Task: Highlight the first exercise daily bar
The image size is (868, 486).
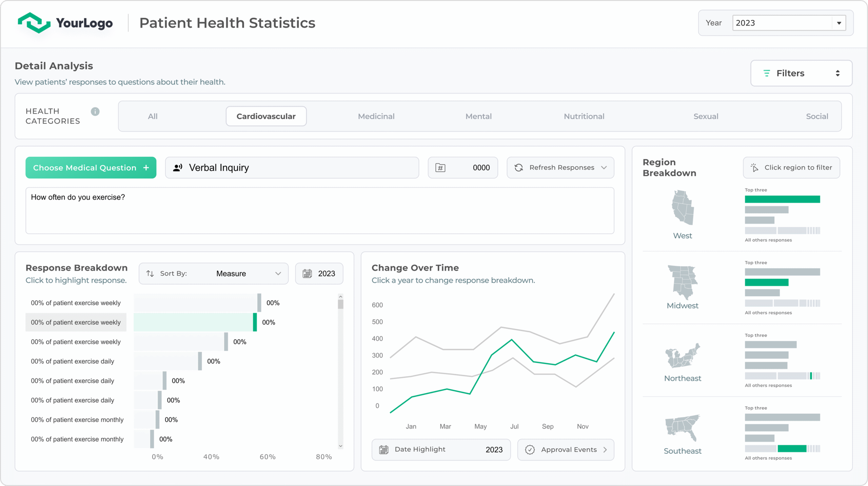Action: (x=168, y=361)
